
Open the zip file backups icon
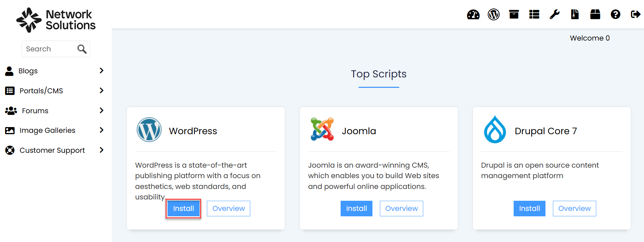pos(575,15)
